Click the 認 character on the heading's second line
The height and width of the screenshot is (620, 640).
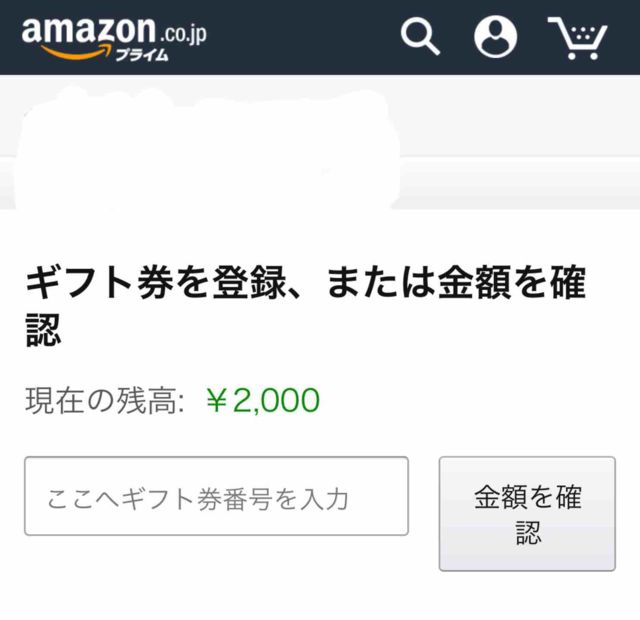(45, 331)
